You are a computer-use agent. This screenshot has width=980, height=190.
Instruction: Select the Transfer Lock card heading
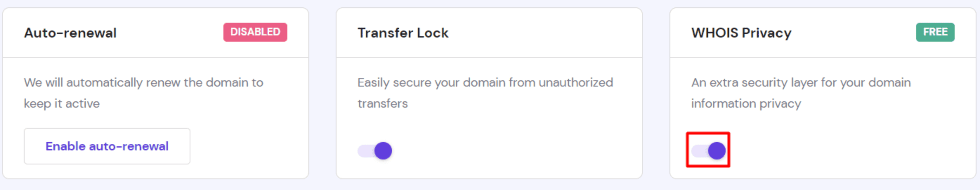click(x=403, y=33)
